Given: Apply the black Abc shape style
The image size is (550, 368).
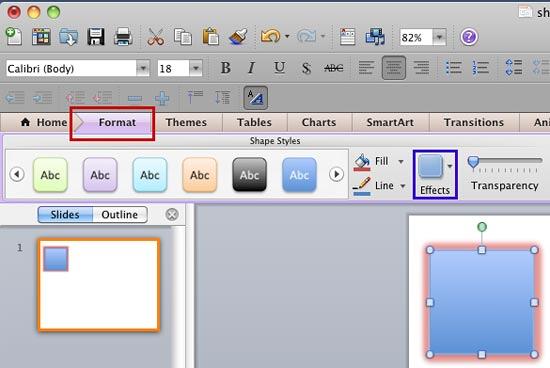Looking at the screenshot, I should click(x=249, y=174).
